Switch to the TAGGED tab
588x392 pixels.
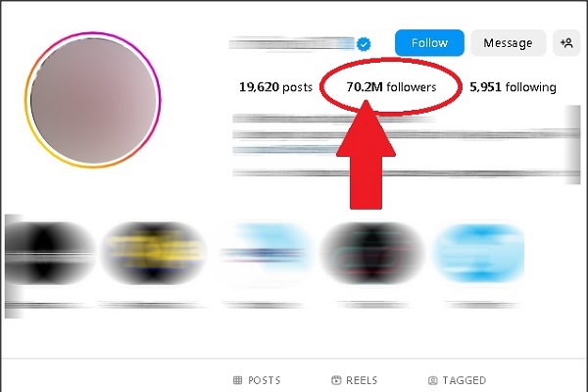pos(457,380)
